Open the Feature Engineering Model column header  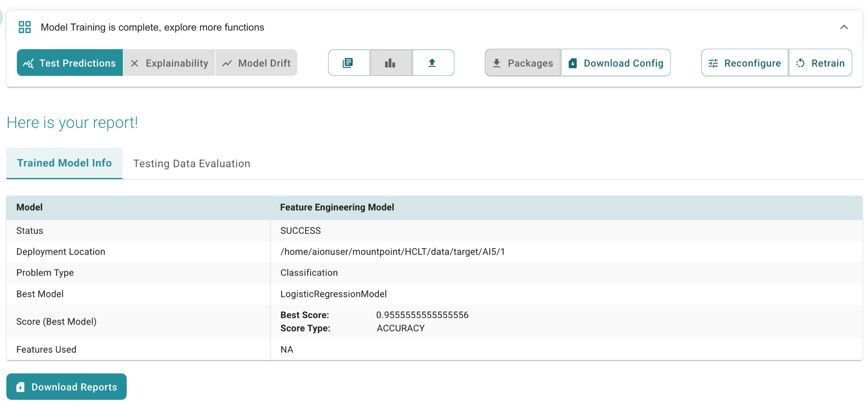click(337, 207)
